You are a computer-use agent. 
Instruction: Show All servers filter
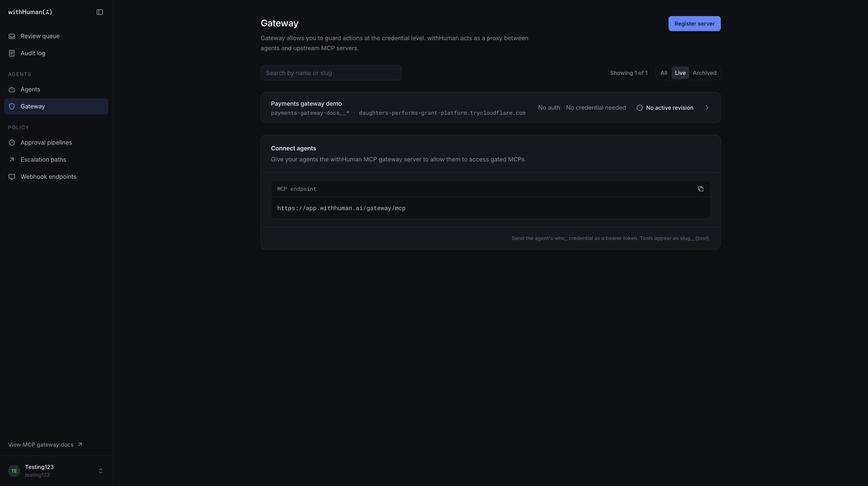(664, 73)
